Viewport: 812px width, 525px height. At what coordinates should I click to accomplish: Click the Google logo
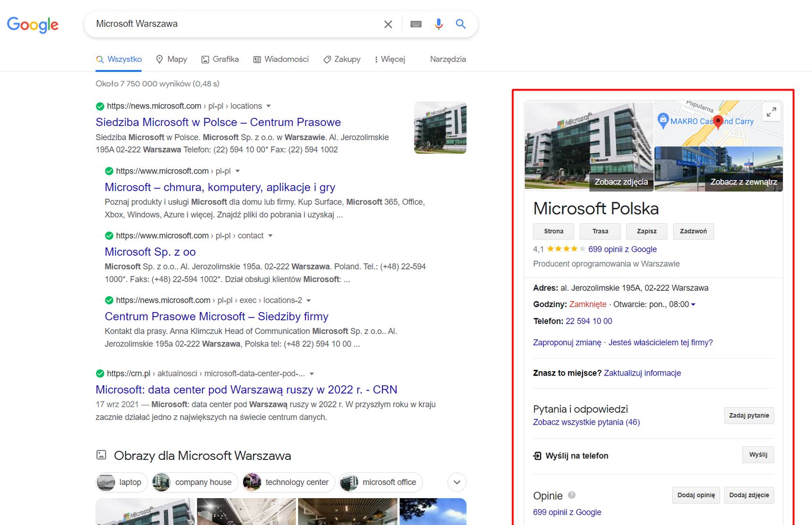[33, 25]
